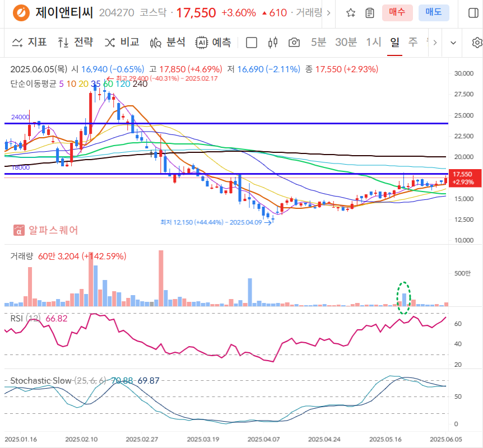This screenshot has width=483, height=448.
Task: Expand the 거래량 arrow next to ticker
Action: click(x=328, y=13)
